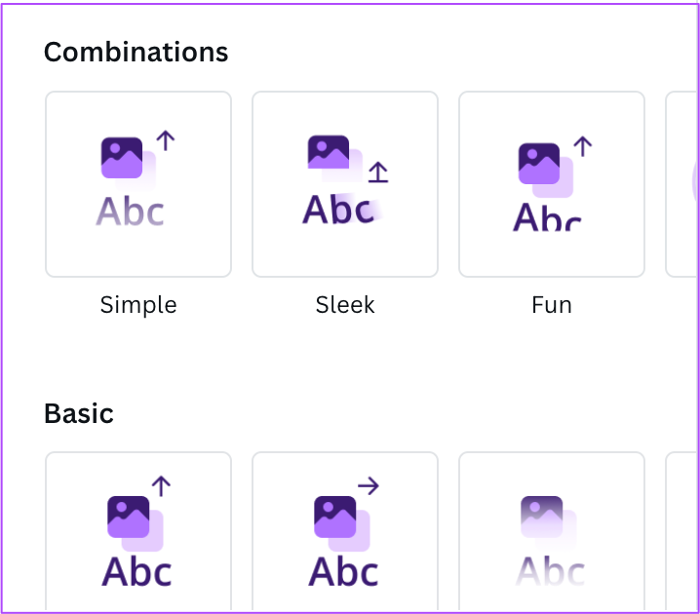Click the picture icon inside the Fun card
Screen dimensions: 700x614
pos(539,164)
